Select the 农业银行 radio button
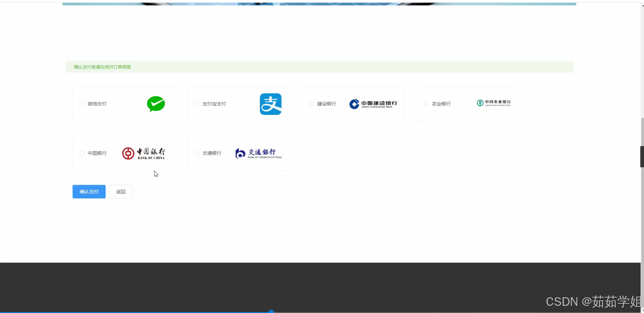The height and width of the screenshot is (313, 644). pos(426,104)
